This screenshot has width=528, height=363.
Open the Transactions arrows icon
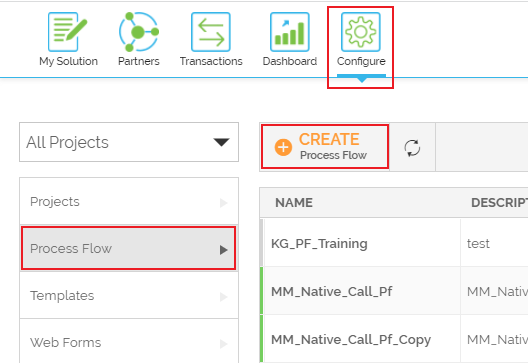click(211, 32)
